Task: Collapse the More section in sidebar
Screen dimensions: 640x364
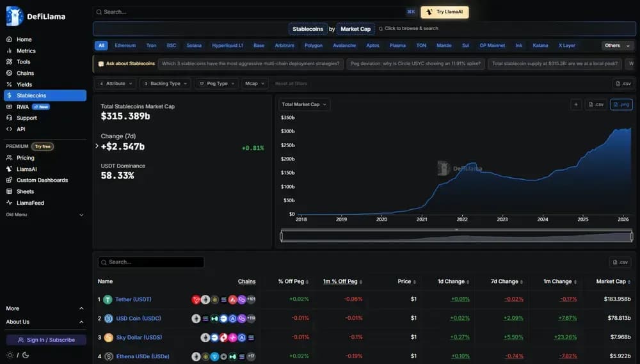Action: [x=81, y=308]
